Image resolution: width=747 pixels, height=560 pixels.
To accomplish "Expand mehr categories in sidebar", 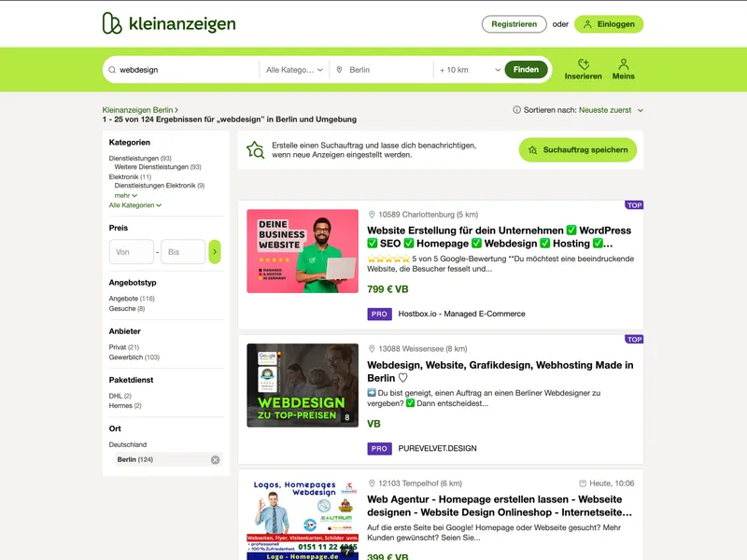I will coord(126,196).
